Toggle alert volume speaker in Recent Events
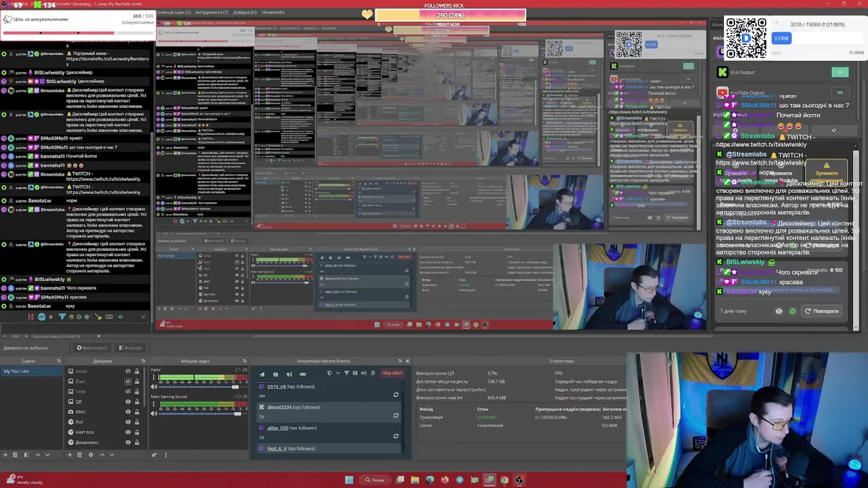This screenshot has width=868, height=488. point(363,373)
